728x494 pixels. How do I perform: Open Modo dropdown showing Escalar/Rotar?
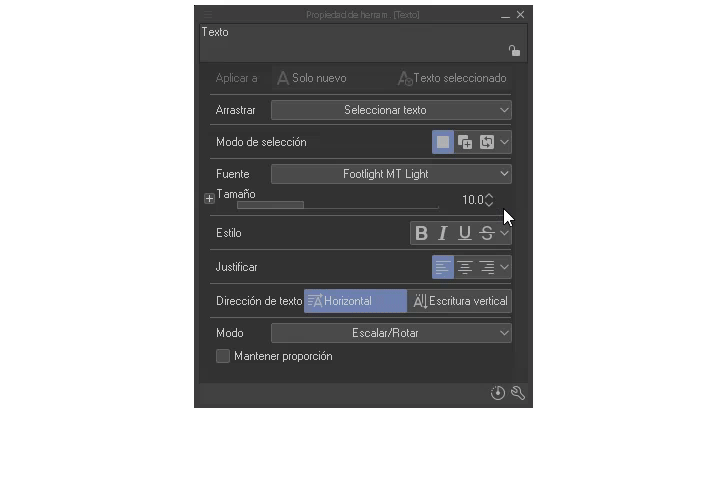click(x=391, y=333)
